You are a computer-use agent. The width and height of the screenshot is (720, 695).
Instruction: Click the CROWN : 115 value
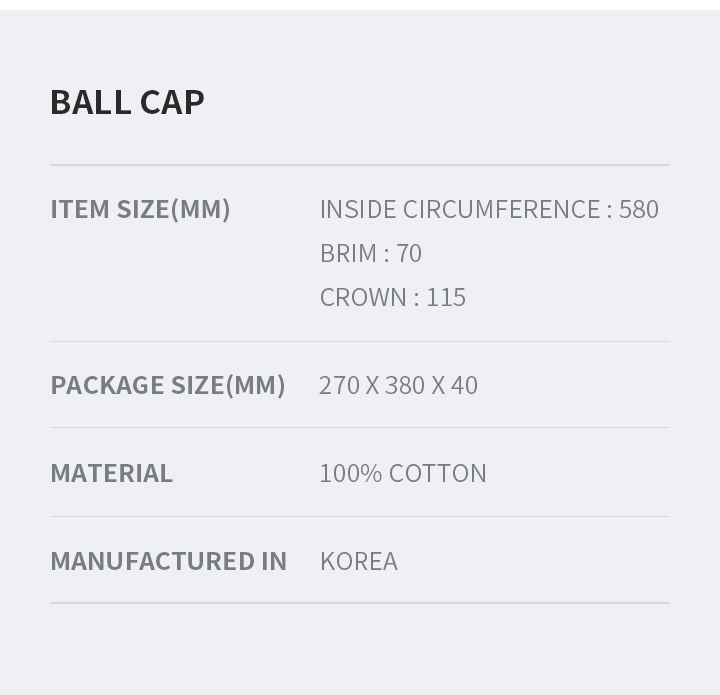[x=393, y=297]
